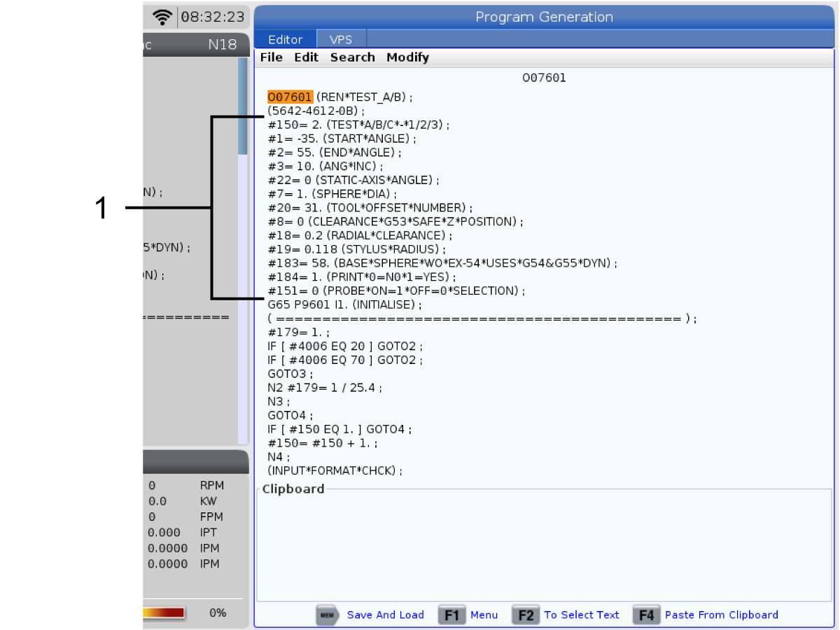Click To Select Text label
Viewport: 840px width, 630px height.
[x=582, y=615]
